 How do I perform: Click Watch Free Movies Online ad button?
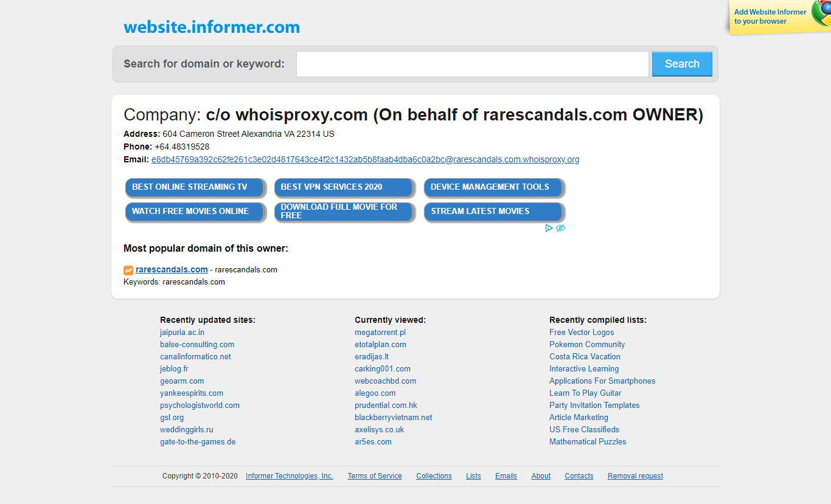pyautogui.click(x=195, y=212)
